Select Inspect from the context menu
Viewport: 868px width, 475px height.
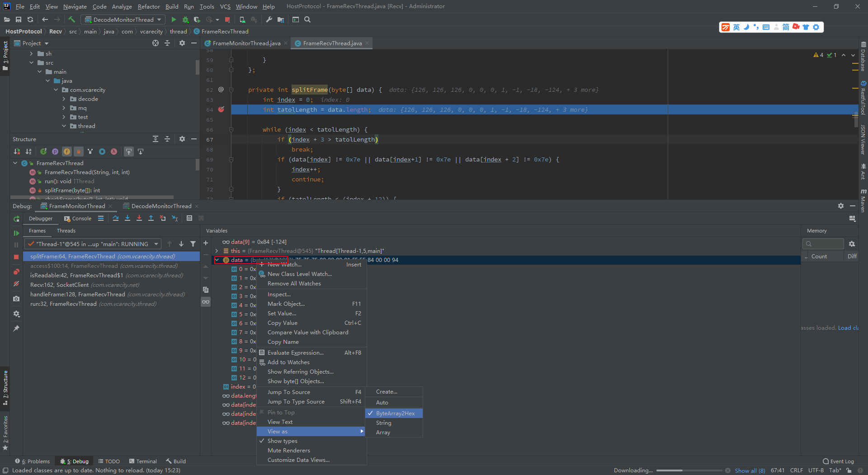pyautogui.click(x=278, y=294)
